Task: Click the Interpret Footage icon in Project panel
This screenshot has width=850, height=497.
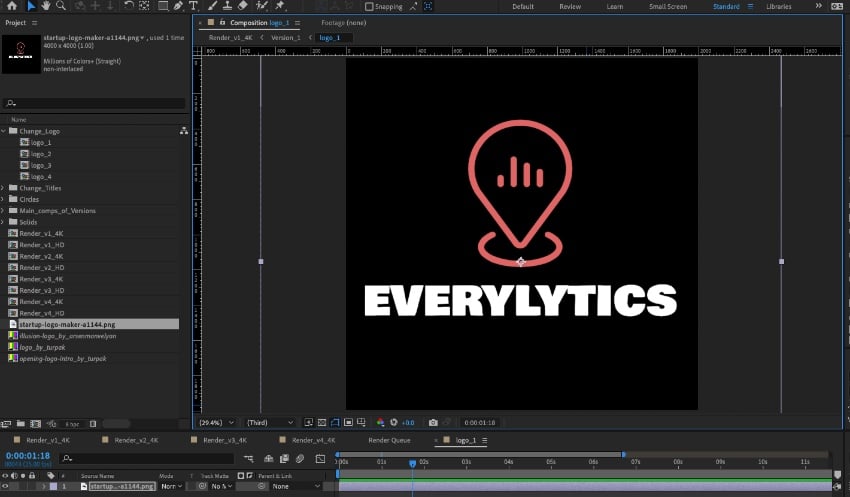Action: tap(6, 424)
